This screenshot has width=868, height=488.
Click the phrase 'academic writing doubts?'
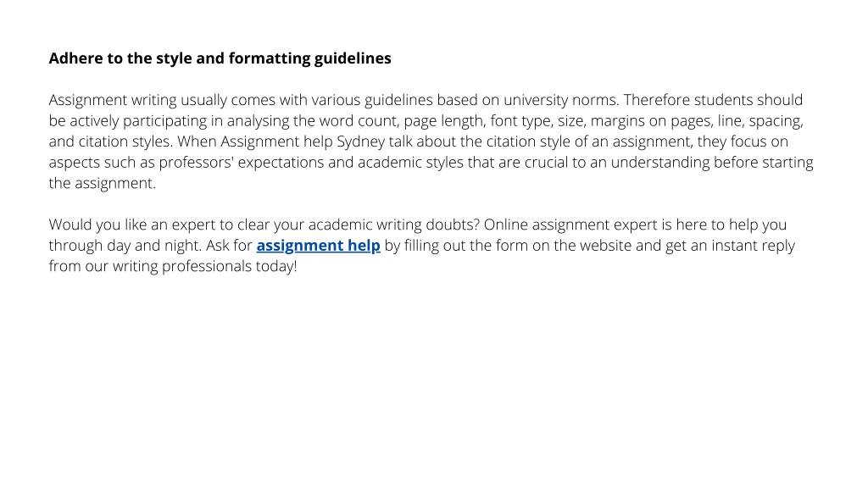tap(393, 225)
